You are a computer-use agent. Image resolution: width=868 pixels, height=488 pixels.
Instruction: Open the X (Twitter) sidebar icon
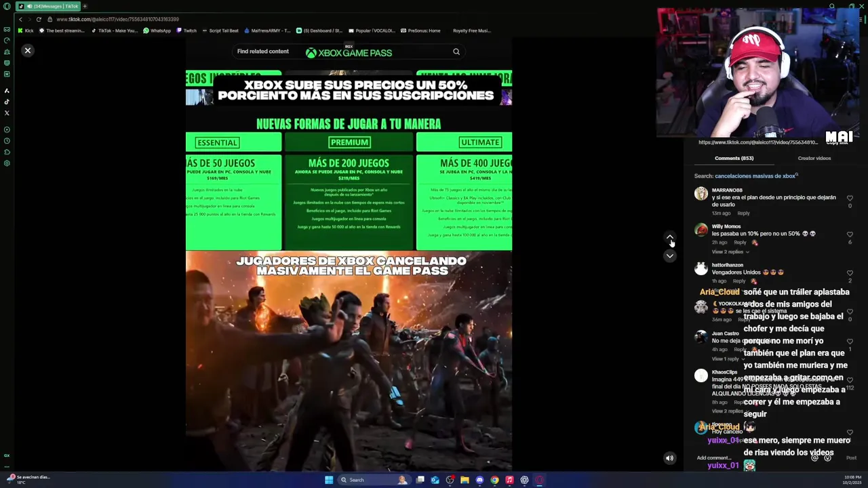pyautogui.click(x=7, y=113)
